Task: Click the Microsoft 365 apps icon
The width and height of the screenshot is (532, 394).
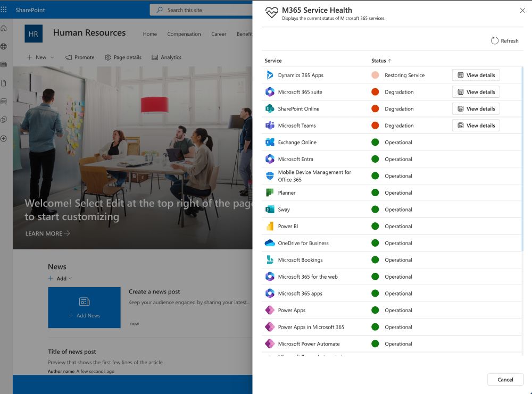Action: pos(270,294)
